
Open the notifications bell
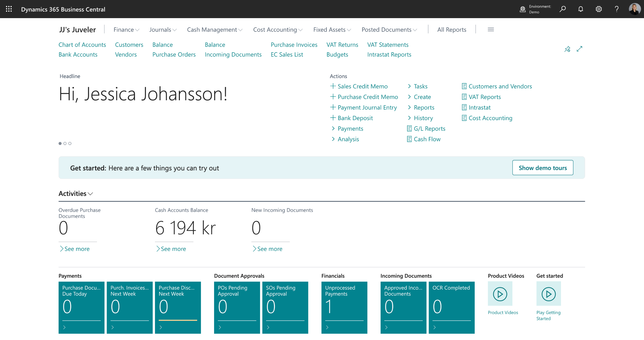pos(581,9)
